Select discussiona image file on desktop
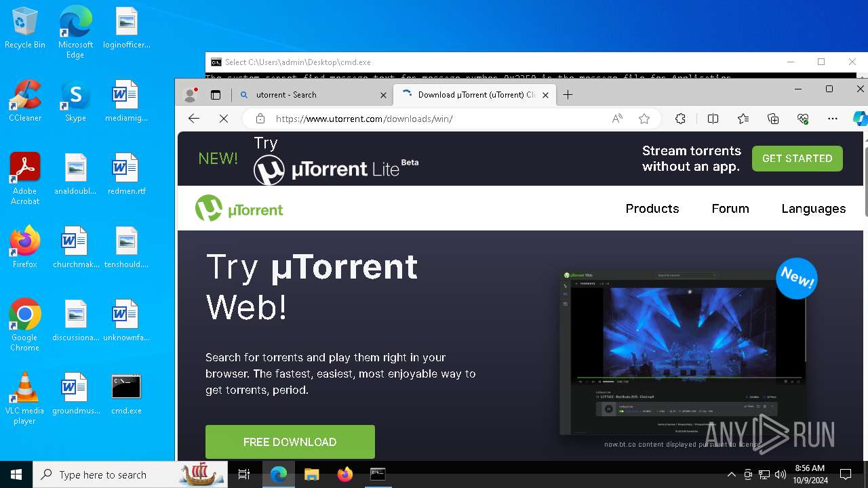Screen dimensions: 868x488 click(x=75, y=321)
